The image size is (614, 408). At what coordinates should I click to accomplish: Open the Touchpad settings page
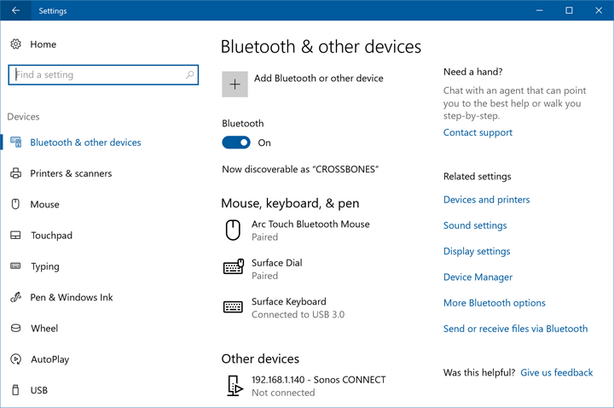point(51,235)
